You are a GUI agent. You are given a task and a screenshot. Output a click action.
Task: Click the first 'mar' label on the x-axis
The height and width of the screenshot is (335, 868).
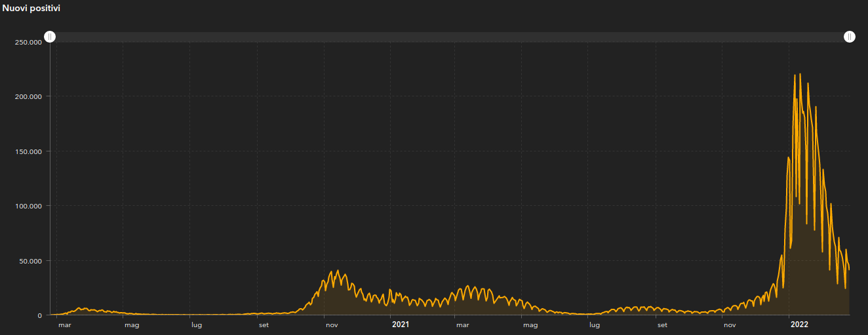64,325
